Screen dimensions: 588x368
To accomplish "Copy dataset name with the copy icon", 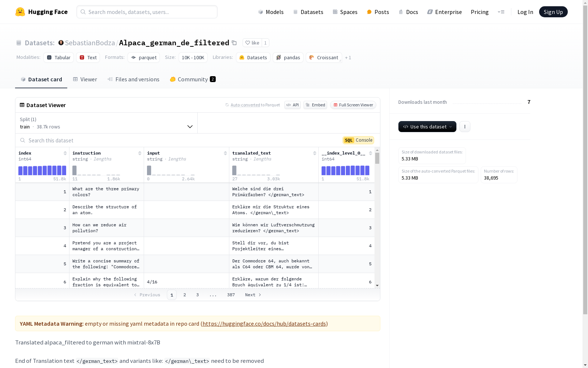I will click(x=234, y=43).
